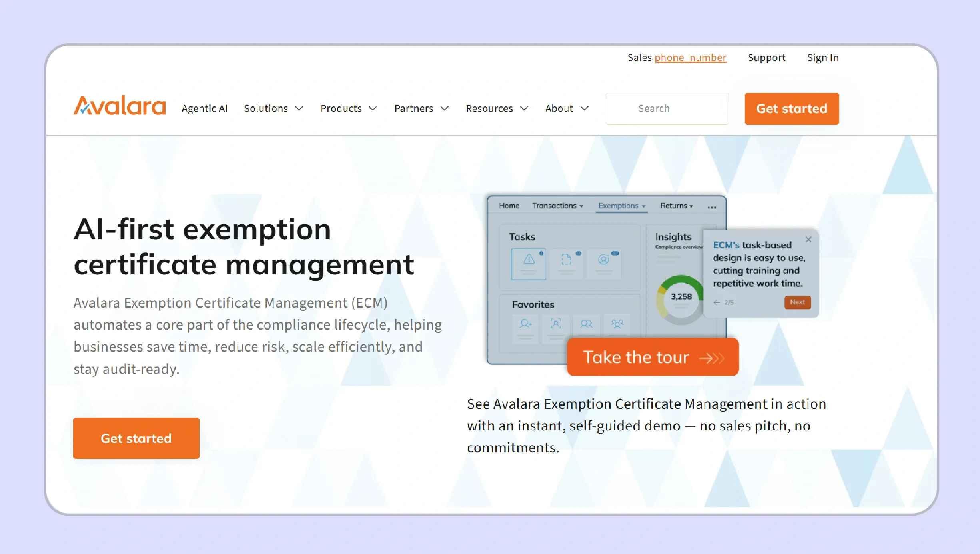Go to the Support page
This screenshot has height=554, width=980.
coord(766,58)
